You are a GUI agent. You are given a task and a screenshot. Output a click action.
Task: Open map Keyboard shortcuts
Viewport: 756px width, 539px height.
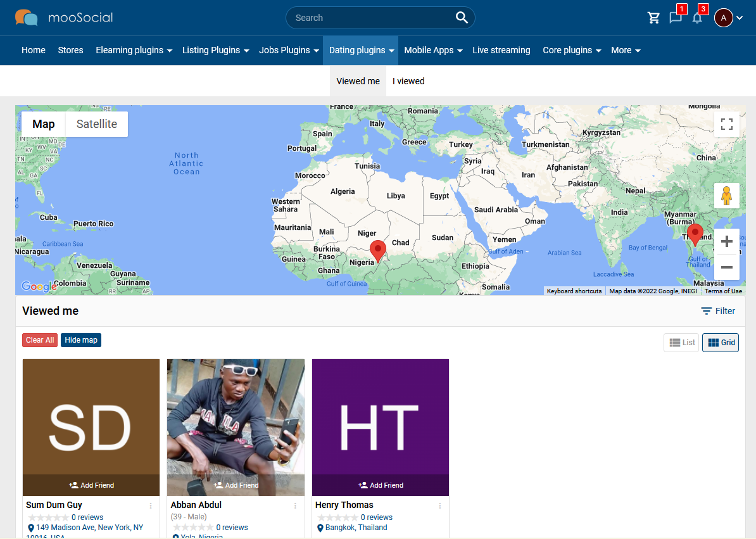(574, 291)
